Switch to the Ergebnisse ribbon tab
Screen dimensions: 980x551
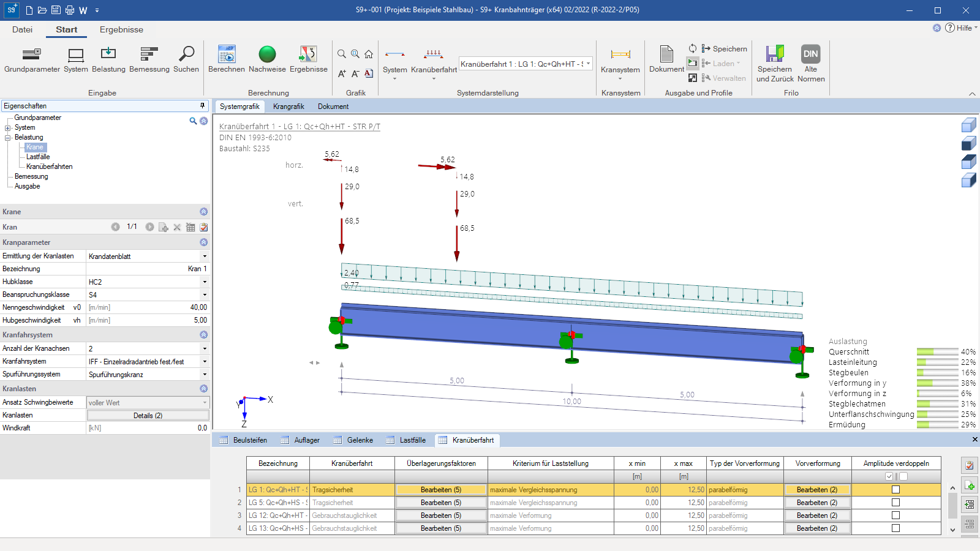(x=121, y=29)
